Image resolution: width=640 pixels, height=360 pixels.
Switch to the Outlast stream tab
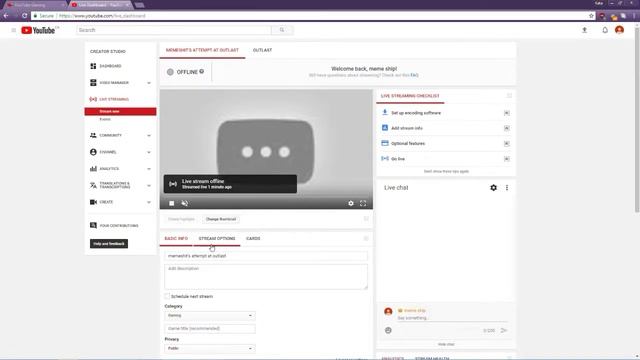(262, 50)
